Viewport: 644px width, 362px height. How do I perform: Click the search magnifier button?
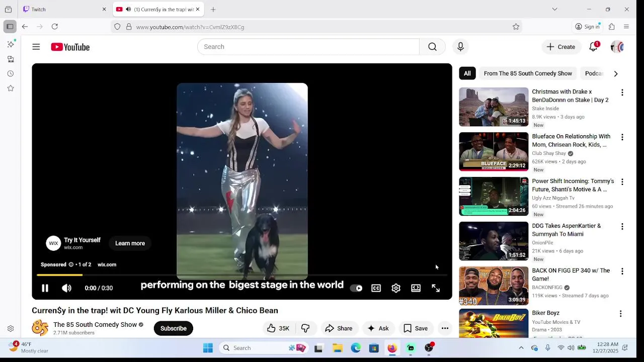tap(432, 47)
